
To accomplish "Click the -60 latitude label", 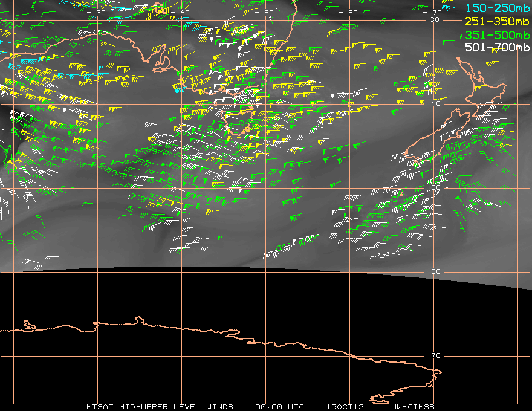I will (433, 271).
